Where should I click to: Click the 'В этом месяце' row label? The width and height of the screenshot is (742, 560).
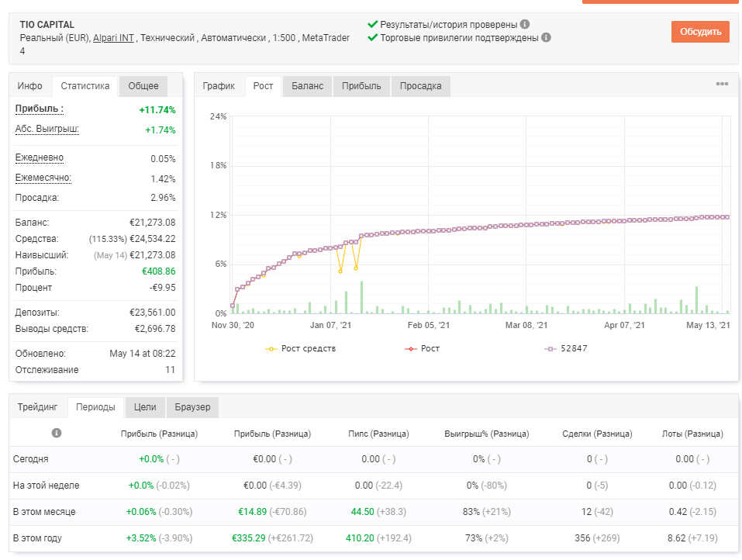pyautogui.click(x=44, y=512)
